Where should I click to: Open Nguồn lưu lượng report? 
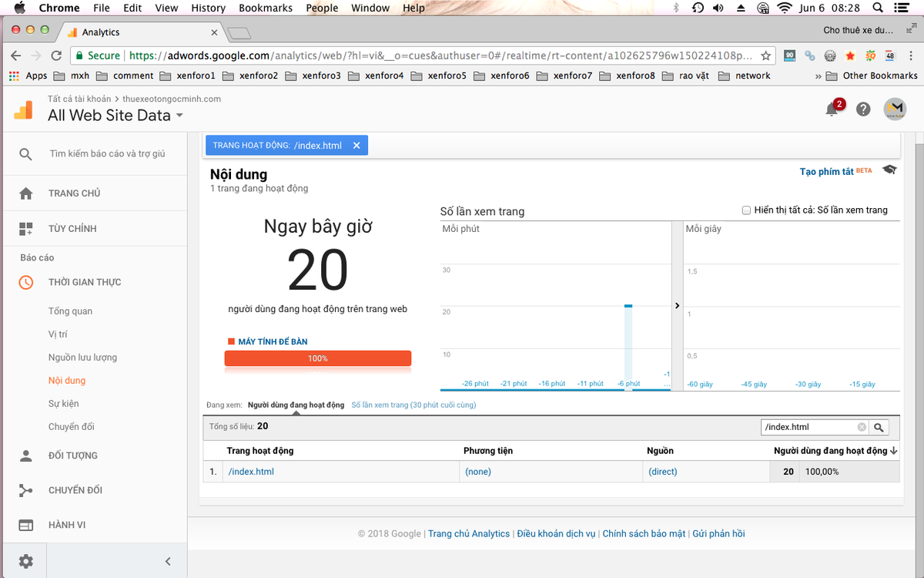click(x=82, y=358)
